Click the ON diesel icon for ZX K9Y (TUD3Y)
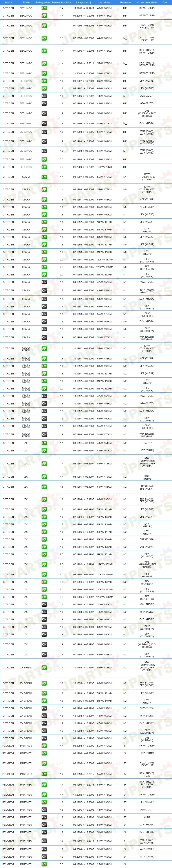The height and width of the screenshot is (868, 172). pos(44,604)
